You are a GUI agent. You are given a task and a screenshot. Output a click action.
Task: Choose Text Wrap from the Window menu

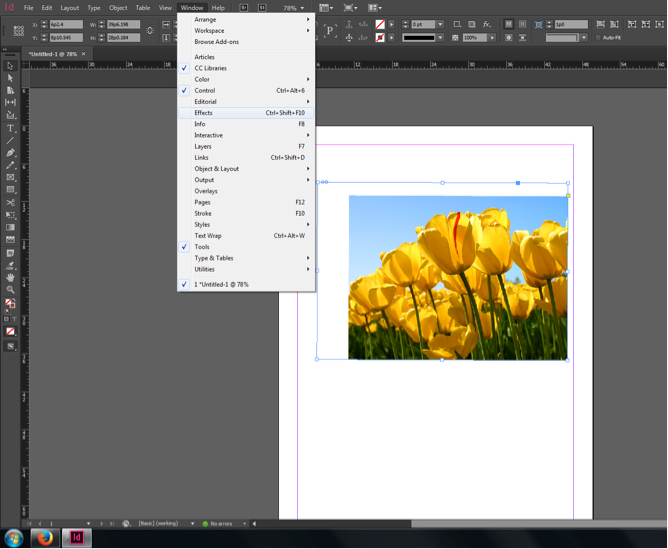[x=246, y=236]
